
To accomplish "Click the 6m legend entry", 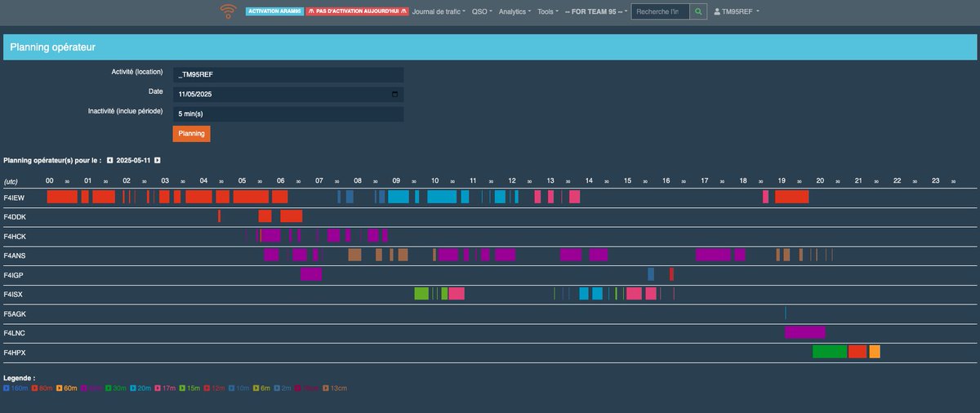I will tap(261, 389).
